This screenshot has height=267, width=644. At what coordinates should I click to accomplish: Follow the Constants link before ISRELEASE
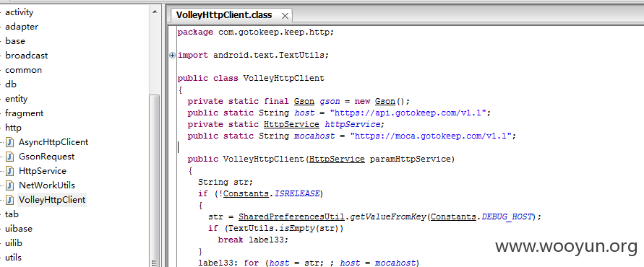(246, 193)
